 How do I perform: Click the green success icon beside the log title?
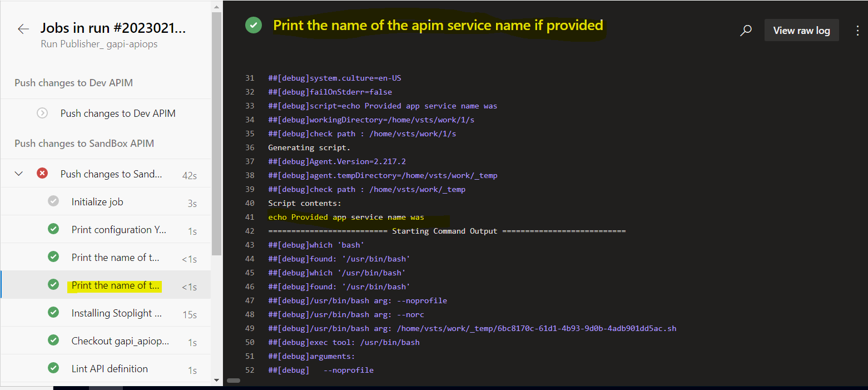(x=254, y=25)
